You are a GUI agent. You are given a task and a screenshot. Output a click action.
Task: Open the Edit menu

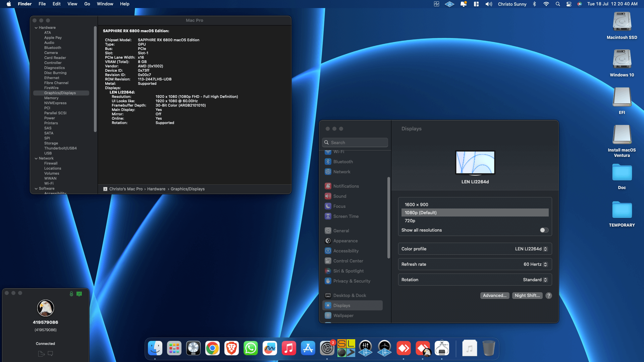coord(56,4)
